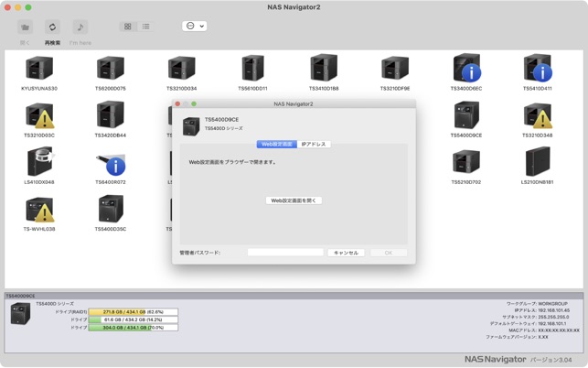
Task: Select the TS-WVHL038 device with warning
Action: click(39, 213)
